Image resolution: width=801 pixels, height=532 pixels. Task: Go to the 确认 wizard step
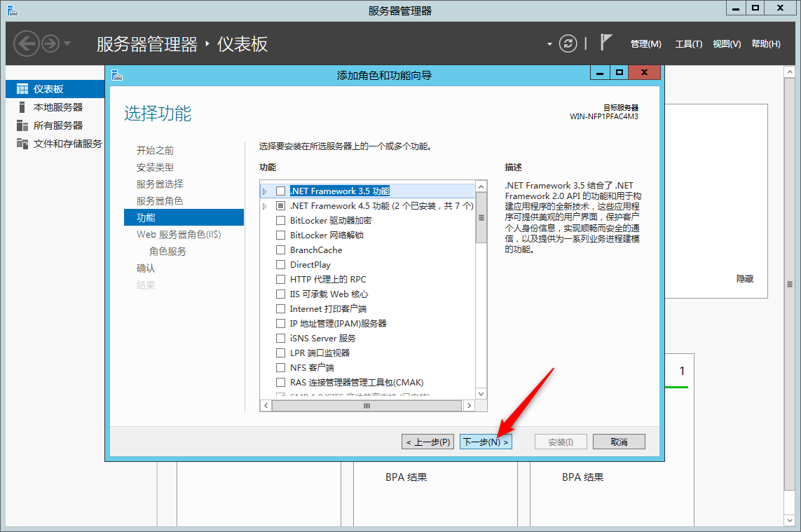coord(146,268)
